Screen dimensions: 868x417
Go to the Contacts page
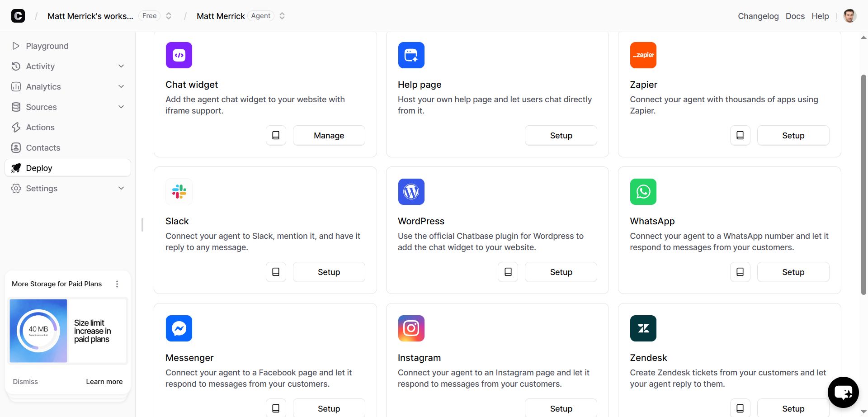pyautogui.click(x=68, y=148)
